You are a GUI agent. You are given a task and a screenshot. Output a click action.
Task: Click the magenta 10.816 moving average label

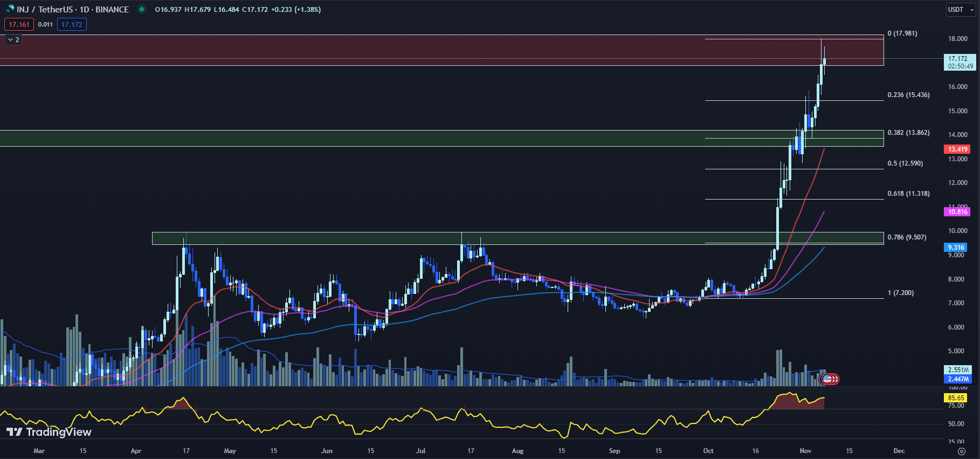pyautogui.click(x=957, y=212)
